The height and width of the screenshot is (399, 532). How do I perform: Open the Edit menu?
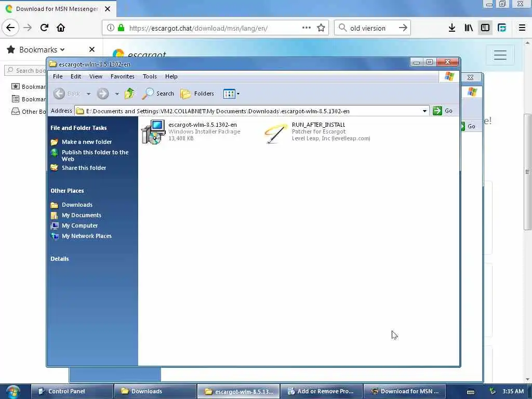click(x=76, y=76)
